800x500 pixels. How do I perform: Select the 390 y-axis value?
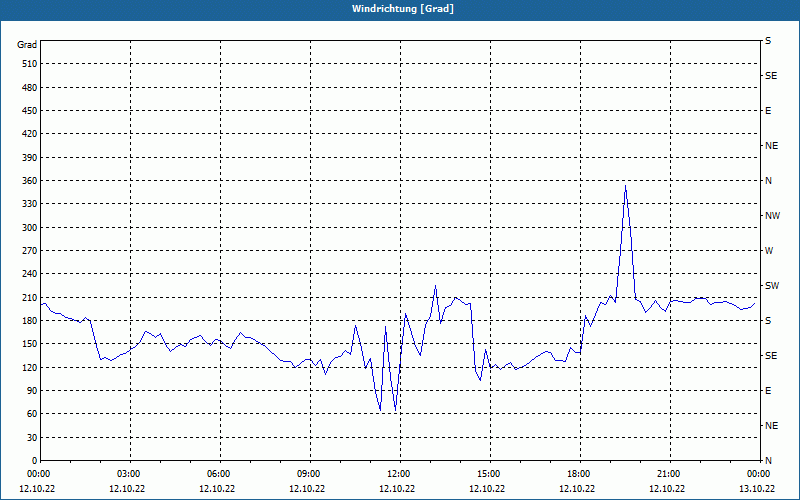pos(30,158)
